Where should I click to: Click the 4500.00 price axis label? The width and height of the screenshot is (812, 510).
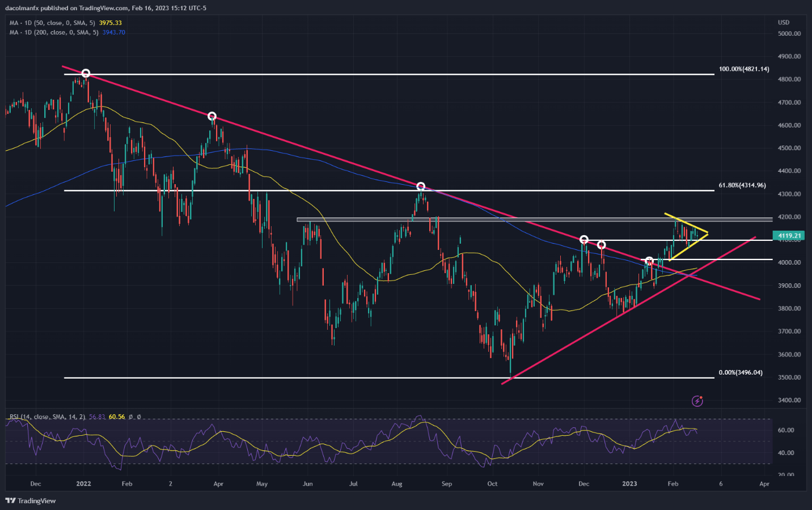(789, 148)
